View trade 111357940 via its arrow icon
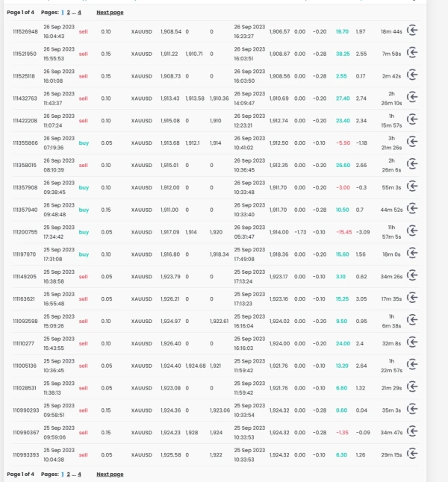Screen dimensions: 448x482 [411, 210]
